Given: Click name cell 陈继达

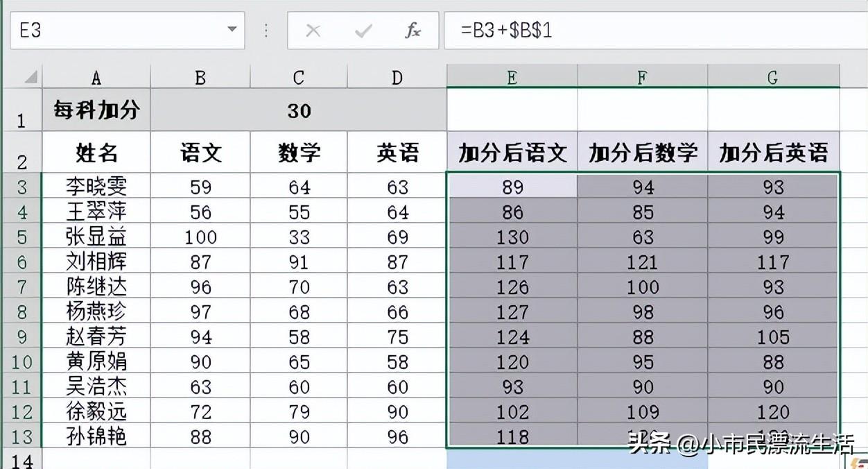Looking at the screenshot, I should 96,287.
